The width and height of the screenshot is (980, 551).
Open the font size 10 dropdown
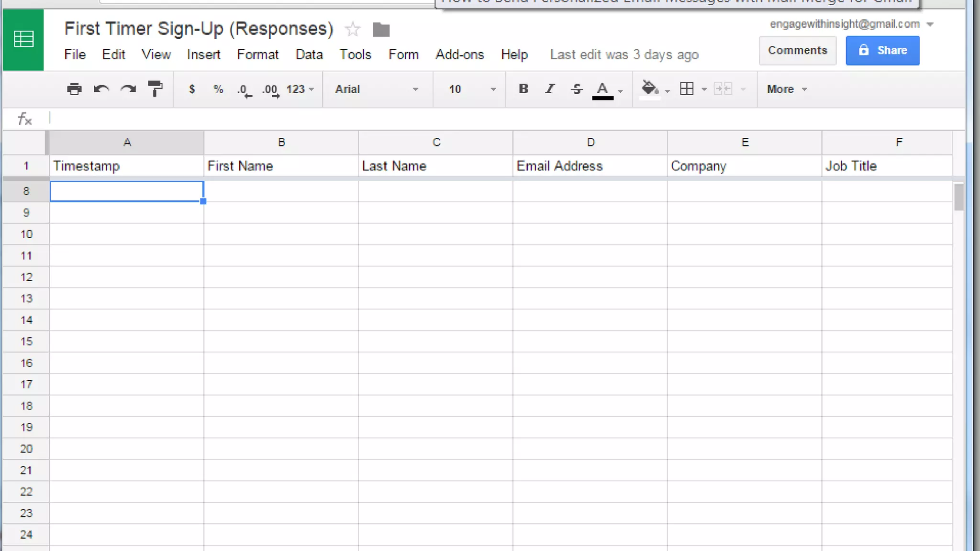pyautogui.click(x=471, y=89)
